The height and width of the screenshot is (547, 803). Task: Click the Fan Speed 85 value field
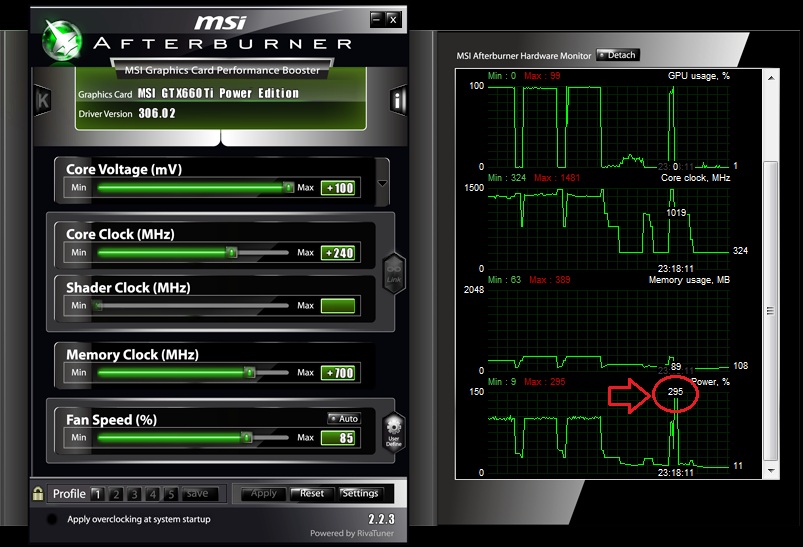[337, 438]
